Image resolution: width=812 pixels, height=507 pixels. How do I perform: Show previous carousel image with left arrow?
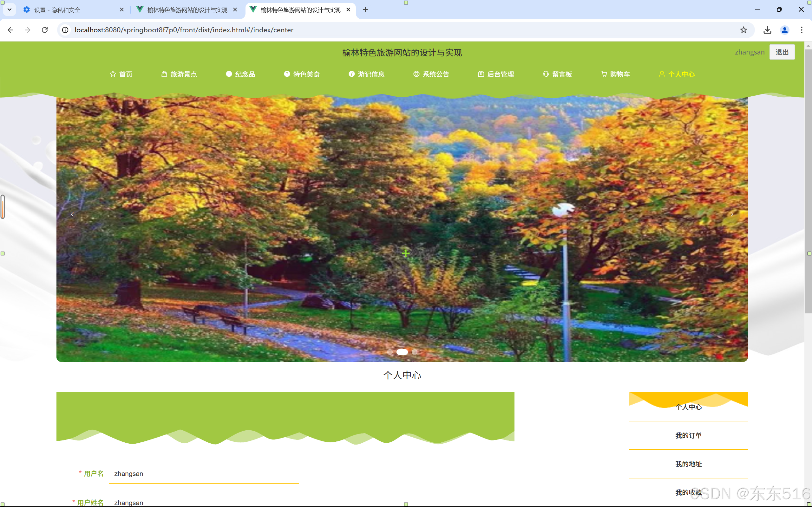(72, 214)
